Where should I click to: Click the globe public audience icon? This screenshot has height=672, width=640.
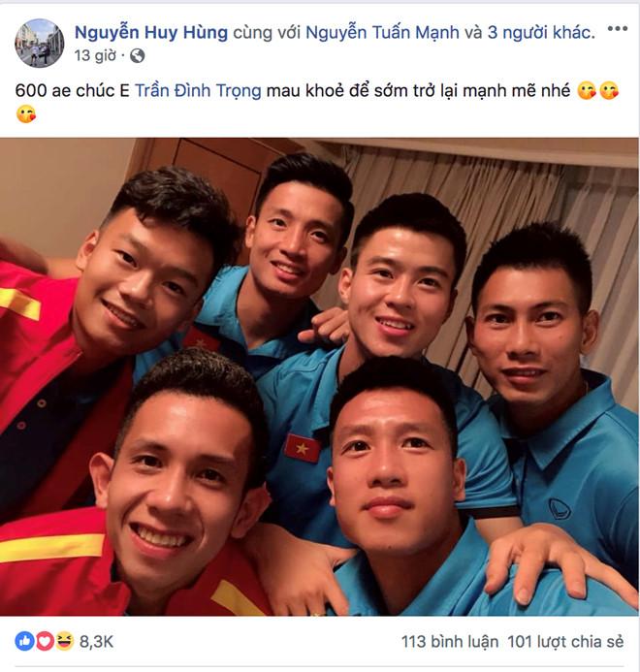137,55
